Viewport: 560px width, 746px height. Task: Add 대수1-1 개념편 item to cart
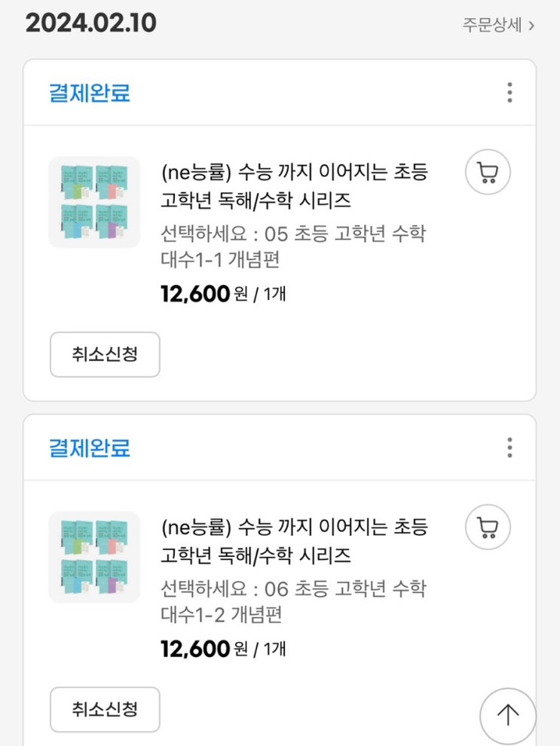pos(488,173)
